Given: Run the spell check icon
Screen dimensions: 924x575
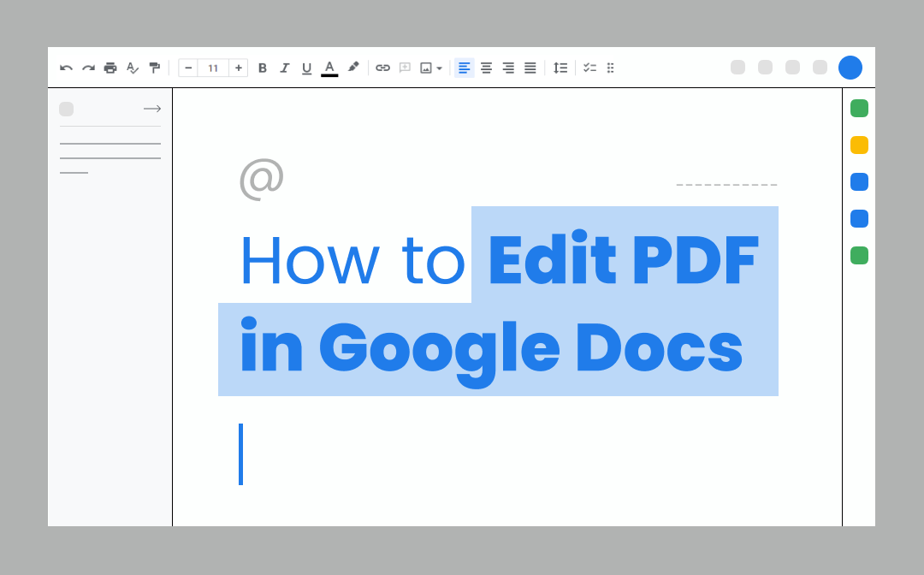Looking at the screenshot, I should click(x=133, y=68).
